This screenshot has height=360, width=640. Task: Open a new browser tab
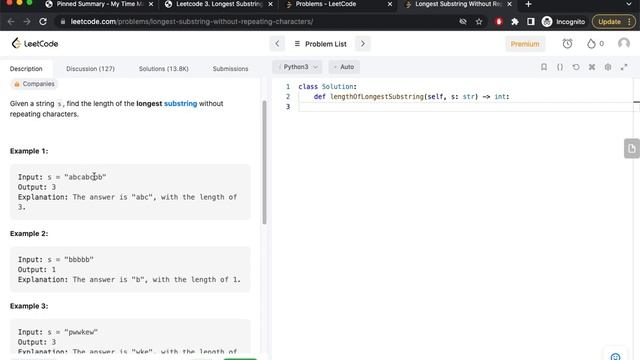[529, 4]
